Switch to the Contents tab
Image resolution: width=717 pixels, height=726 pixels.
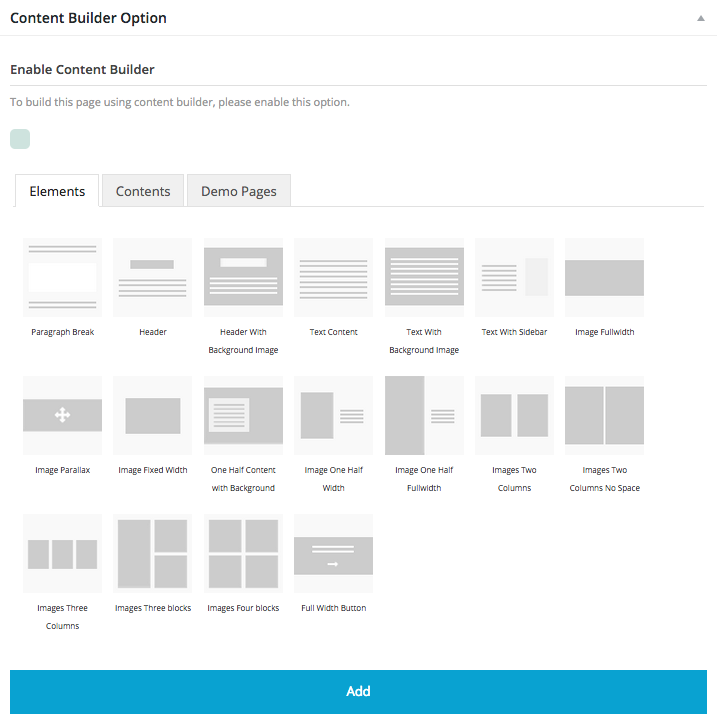tap(143, 191)
